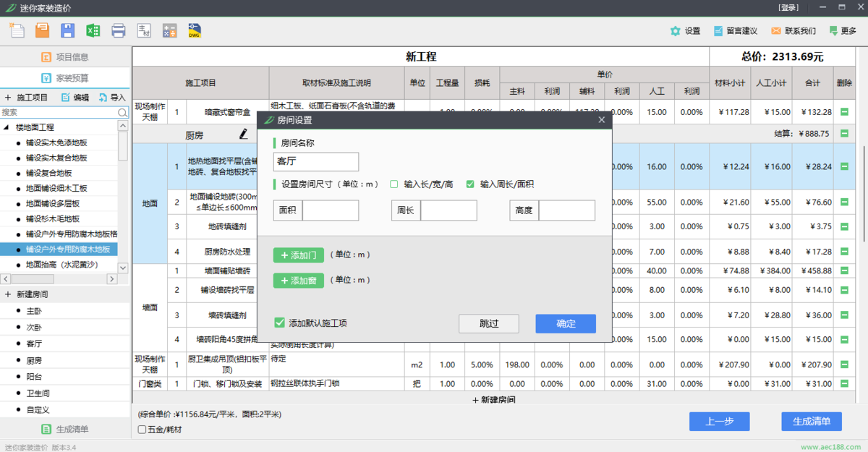
Task: Select 地面铺设多层板 tree item
Action: coord(52,203)
